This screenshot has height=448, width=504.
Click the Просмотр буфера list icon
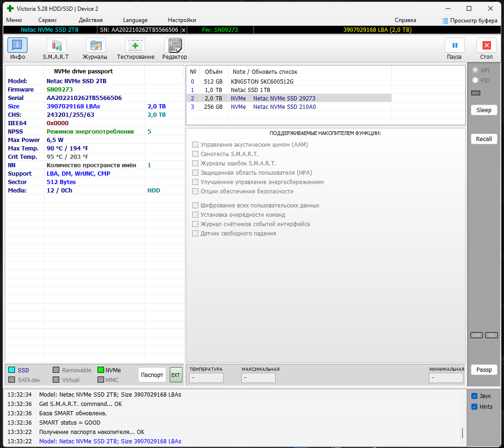click(x=445, y=21)
